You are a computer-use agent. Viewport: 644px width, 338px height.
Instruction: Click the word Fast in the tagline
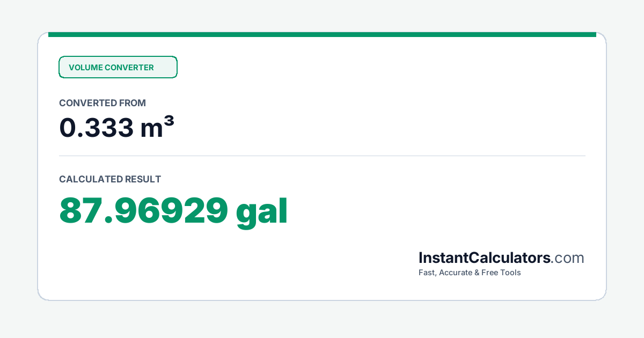[427, 273]
